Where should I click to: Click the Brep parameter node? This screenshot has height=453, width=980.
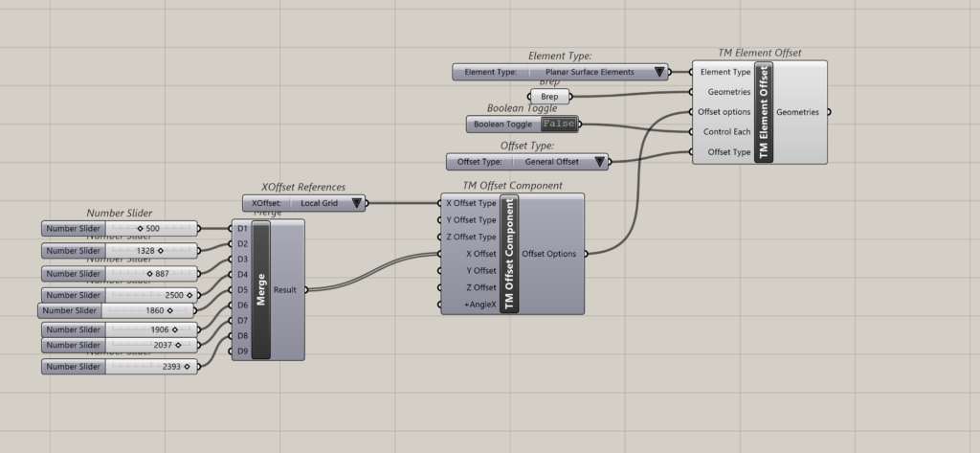point(549,97)
